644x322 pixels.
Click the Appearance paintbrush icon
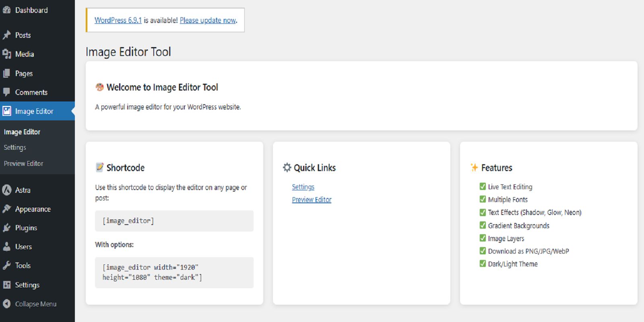(x=7, y=209)
